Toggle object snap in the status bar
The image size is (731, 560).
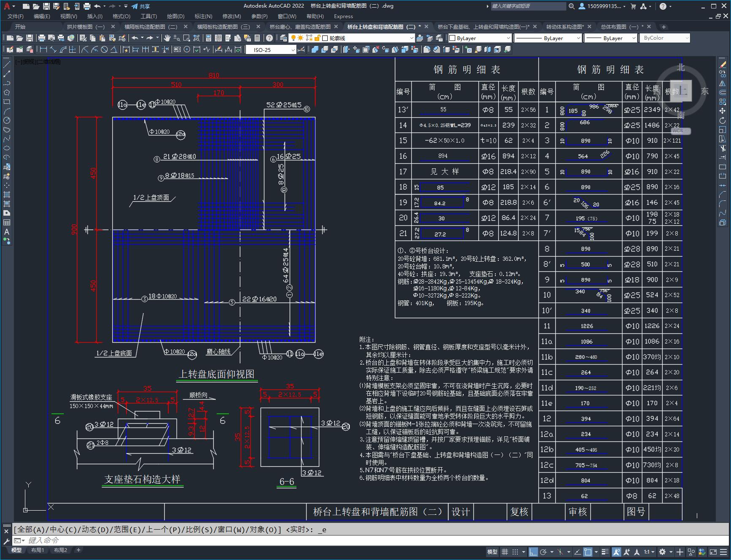(588, 552)
